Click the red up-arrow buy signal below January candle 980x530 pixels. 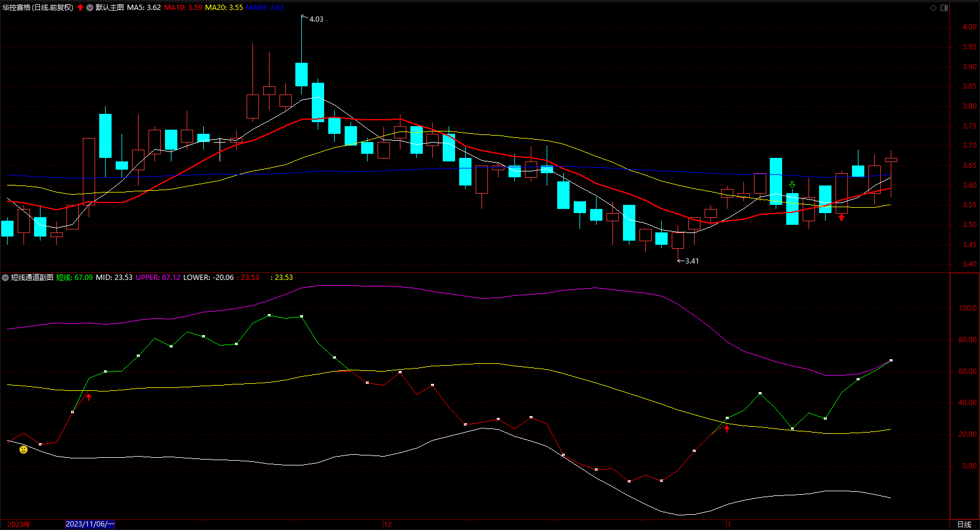click(x=841, y=218)
